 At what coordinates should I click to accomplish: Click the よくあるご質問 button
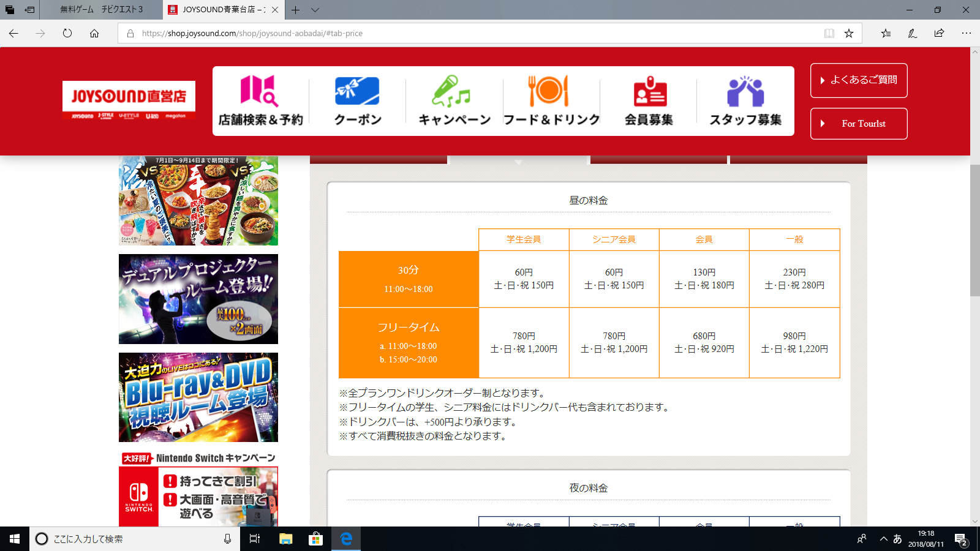click(858, 80)
